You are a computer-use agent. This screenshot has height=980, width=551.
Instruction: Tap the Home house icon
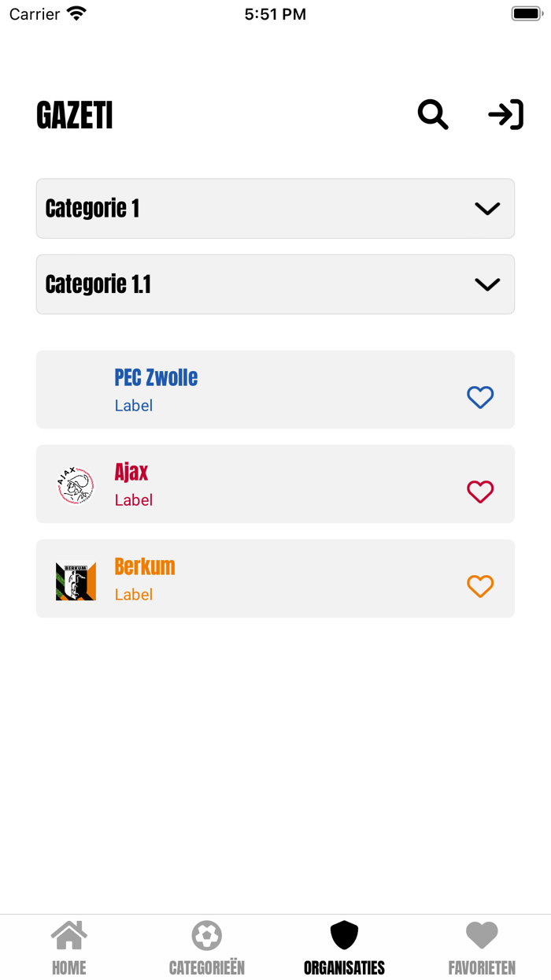pyautogui.click(x=69, y=935)
